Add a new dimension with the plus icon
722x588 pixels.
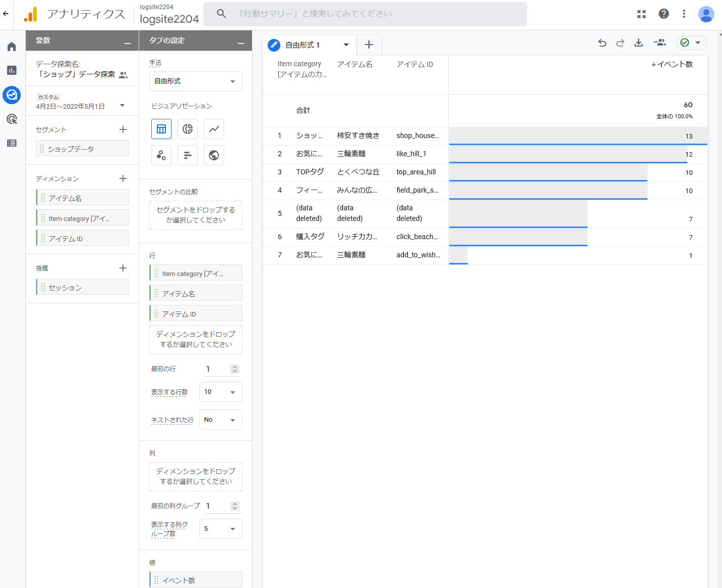[123, 178]
